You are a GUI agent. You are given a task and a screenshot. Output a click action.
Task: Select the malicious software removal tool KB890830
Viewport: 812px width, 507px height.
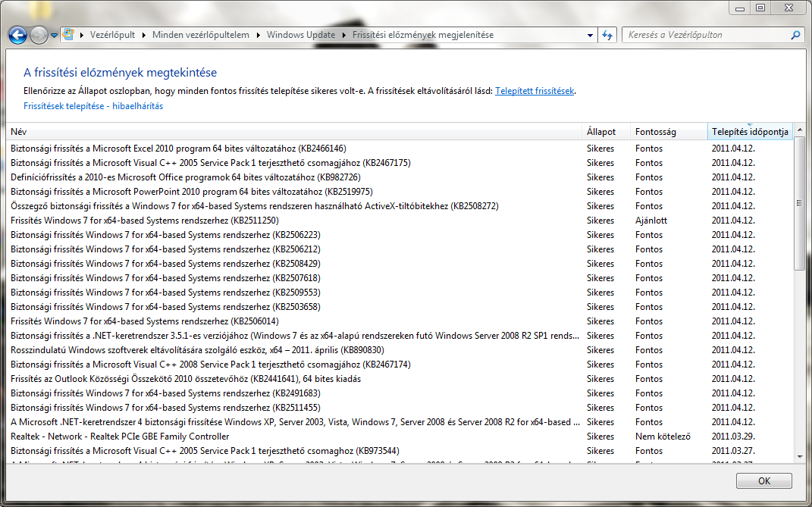(x=400, y=351)
